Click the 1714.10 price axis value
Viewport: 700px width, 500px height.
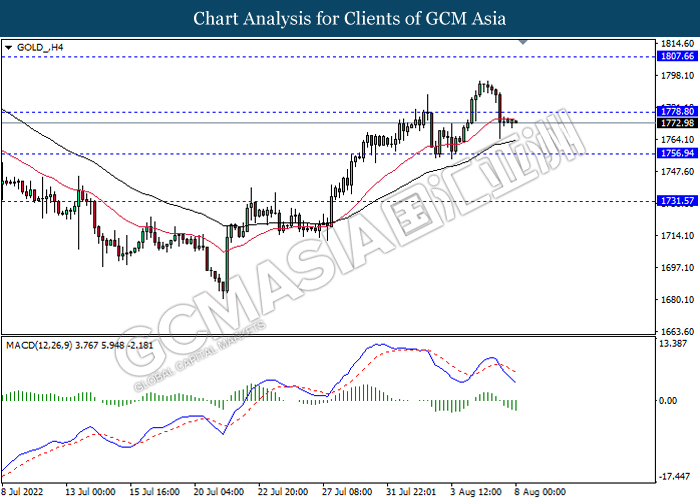677,235
